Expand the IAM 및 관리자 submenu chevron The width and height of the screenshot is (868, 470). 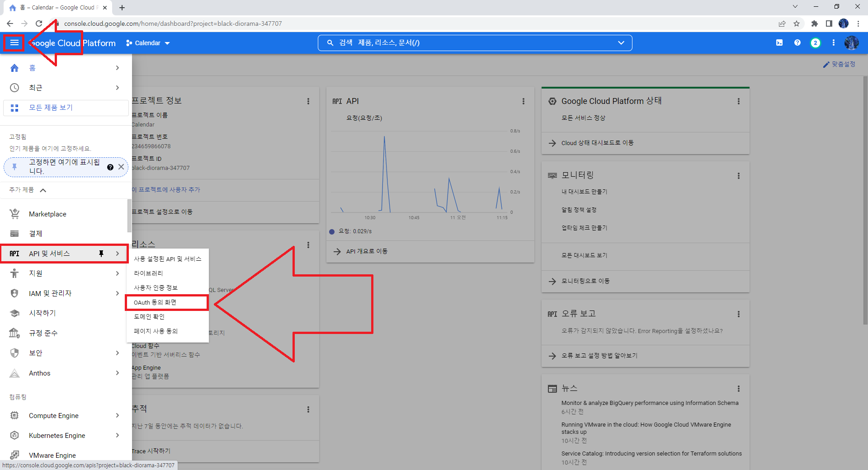coord(118,293)
